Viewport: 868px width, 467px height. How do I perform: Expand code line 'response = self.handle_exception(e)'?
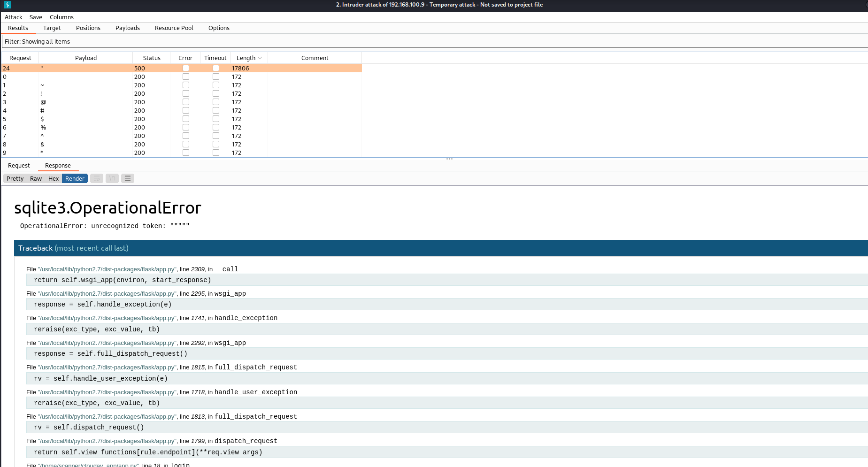[x=447, y=304]
